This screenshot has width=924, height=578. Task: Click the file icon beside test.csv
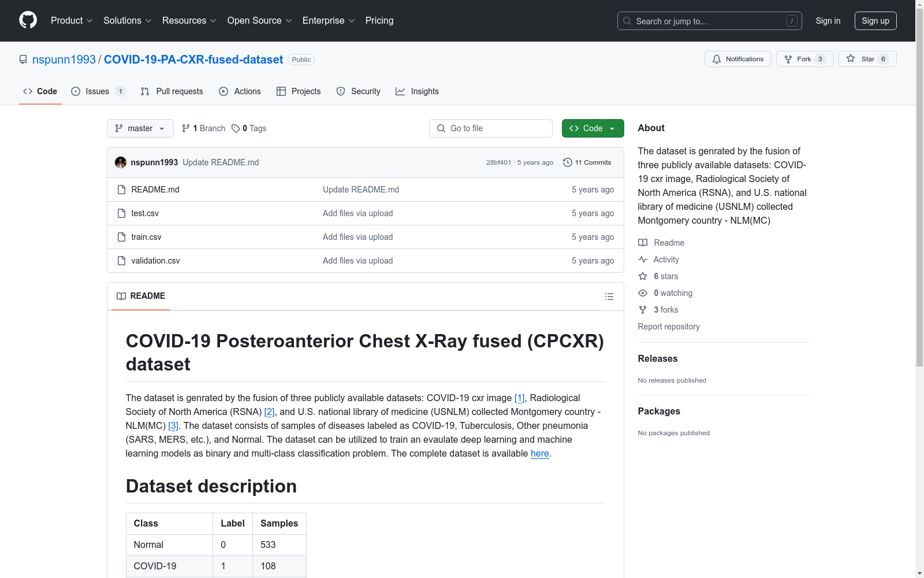point(121,213)
